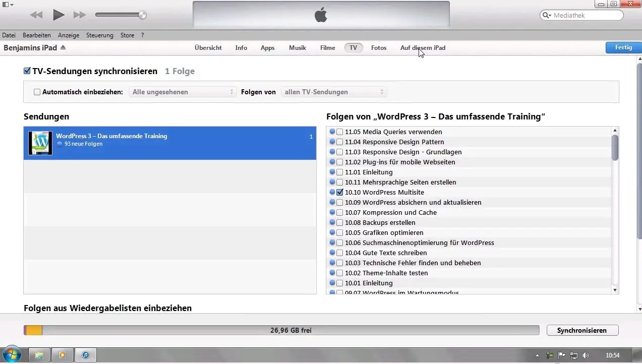Open the Windows Start menu
This screenshot has width=642, height=364.
click(12, 355)
